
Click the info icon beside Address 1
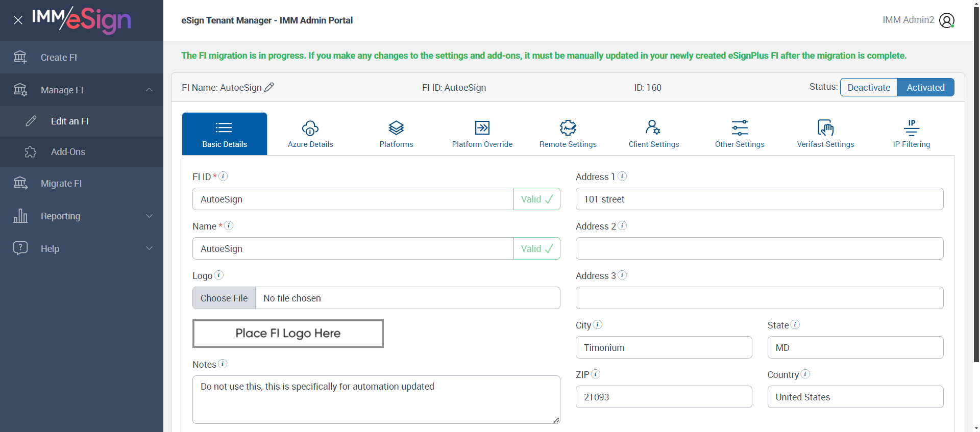point(622,176)
